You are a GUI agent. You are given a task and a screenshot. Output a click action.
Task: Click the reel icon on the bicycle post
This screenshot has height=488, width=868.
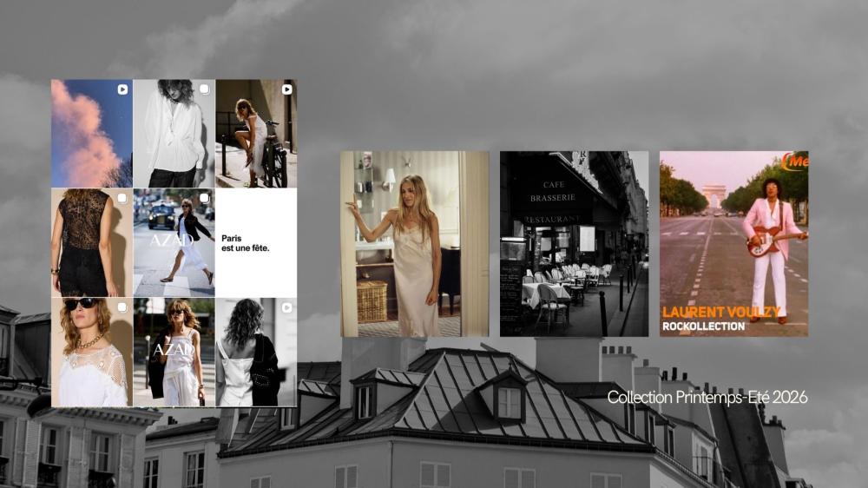[x=286, y=89]
